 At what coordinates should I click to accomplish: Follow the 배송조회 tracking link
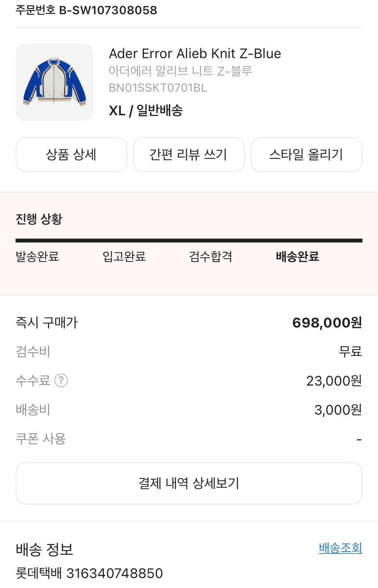tap(340, 548)
